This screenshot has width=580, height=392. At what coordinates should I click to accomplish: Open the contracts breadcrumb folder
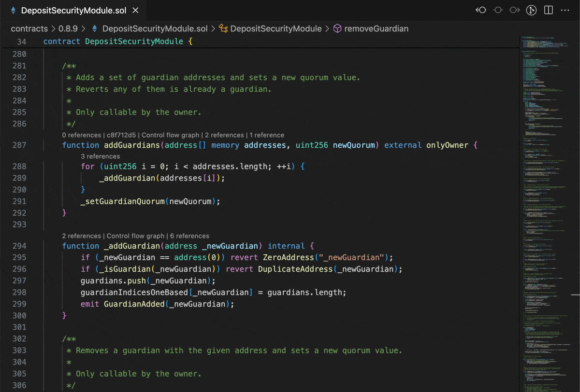click(29, 28)
